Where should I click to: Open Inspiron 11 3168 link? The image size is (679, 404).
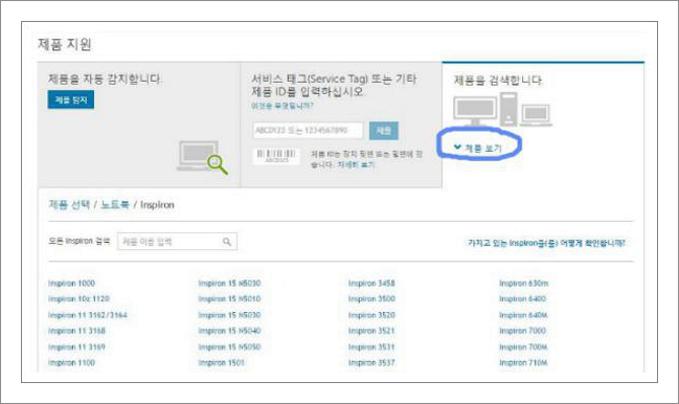77,331
